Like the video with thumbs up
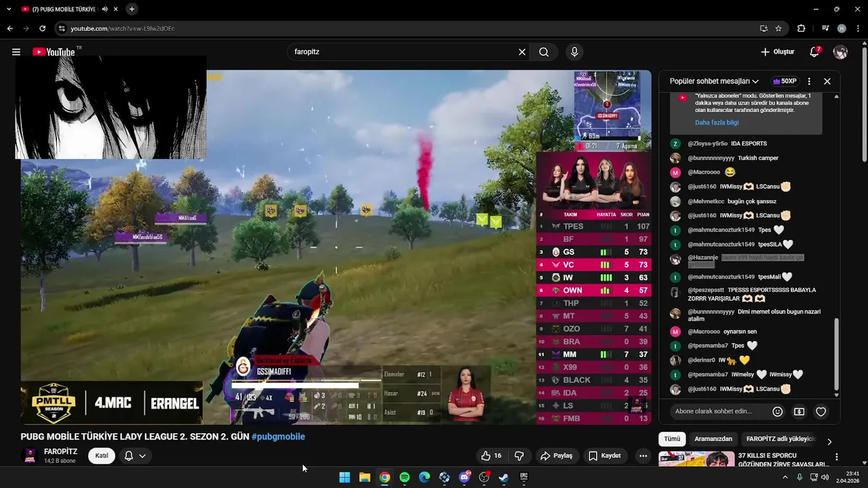This screenshot has width=868, height=488. click(x=492, y=455)
